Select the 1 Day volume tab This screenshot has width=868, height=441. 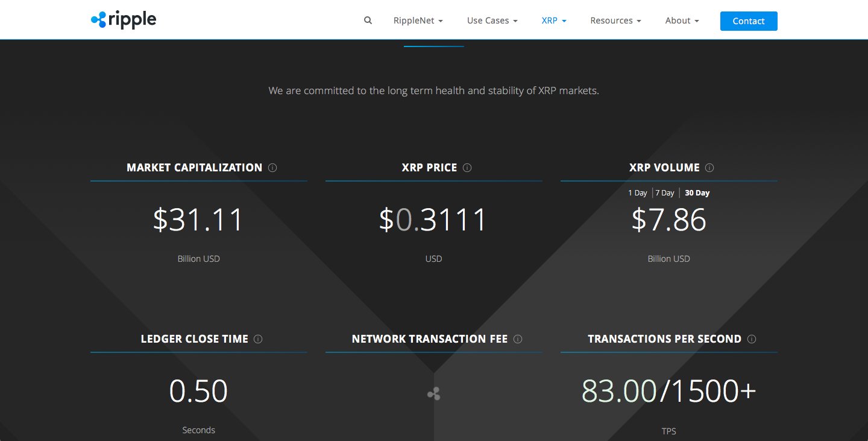pos(637,193)
